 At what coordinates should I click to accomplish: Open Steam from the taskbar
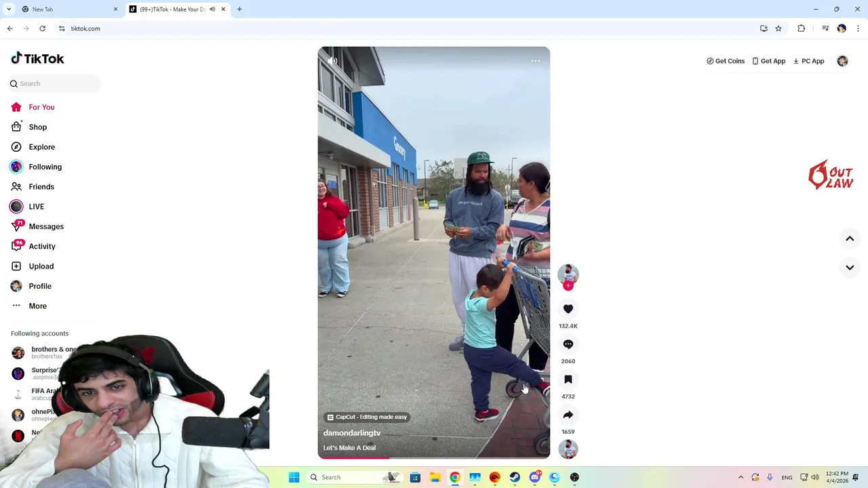[x=515, y=477]
